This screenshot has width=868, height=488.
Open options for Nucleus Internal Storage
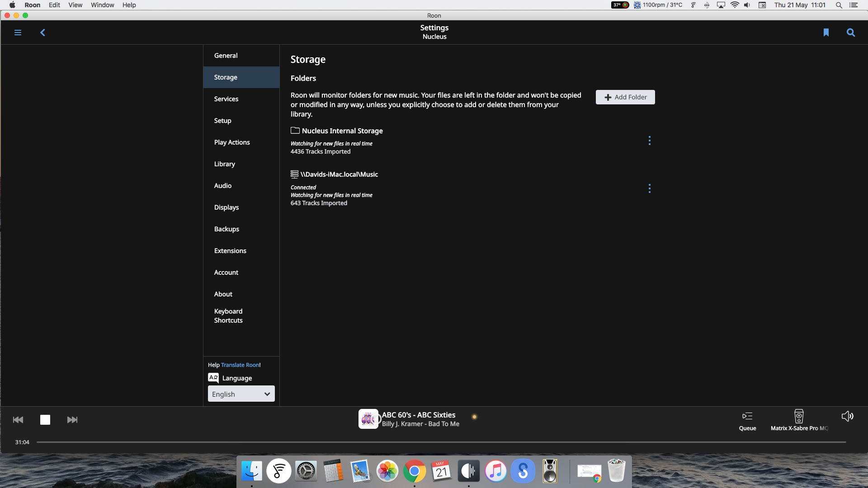[650, 141]
